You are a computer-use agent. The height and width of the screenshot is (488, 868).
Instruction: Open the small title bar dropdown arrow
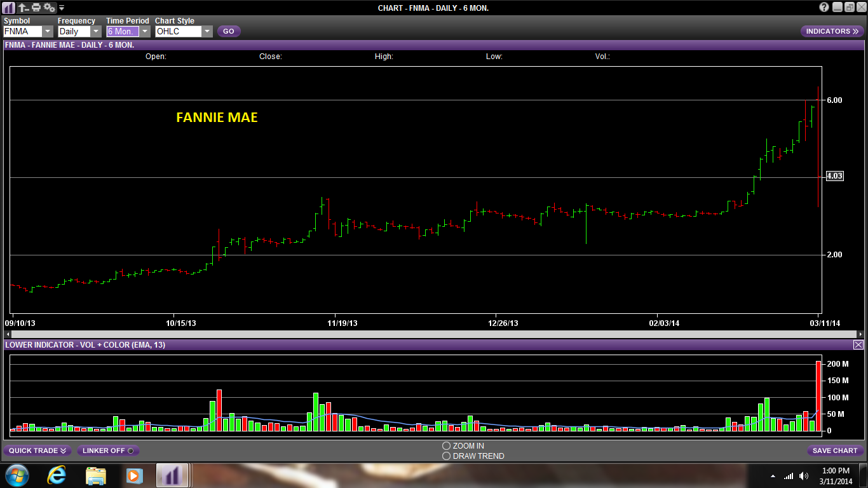62,8
